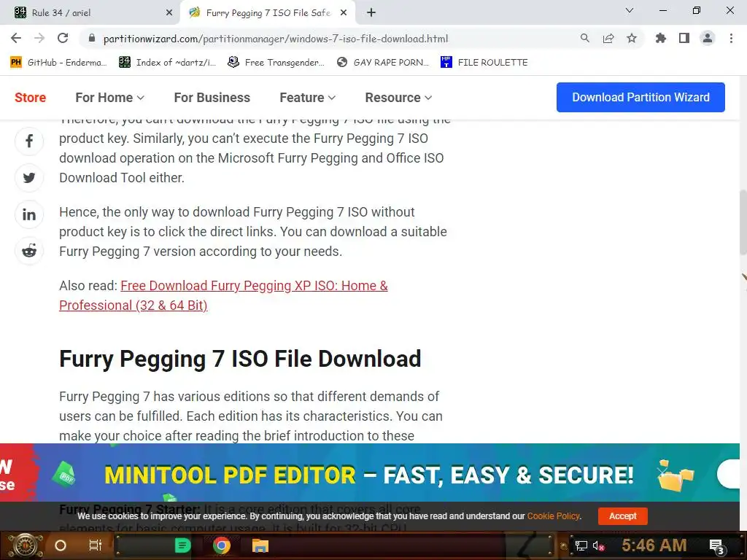This screenshot has width=747, height=560.
Task: Toggle the Chrome side panel
Action: coord(684,38)
